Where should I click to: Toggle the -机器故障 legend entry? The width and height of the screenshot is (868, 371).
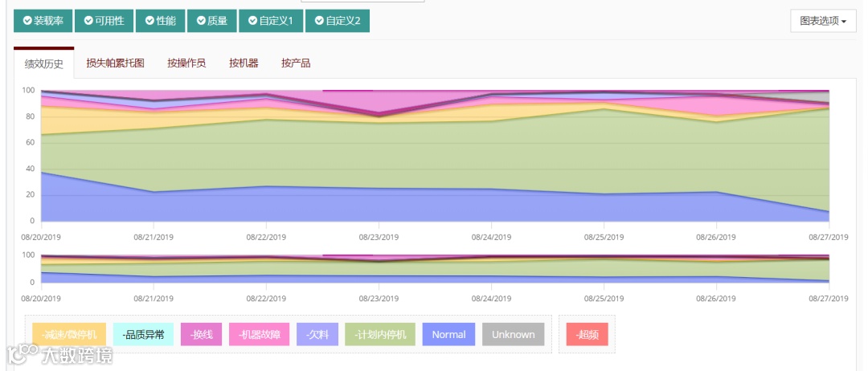coord(260,335)
